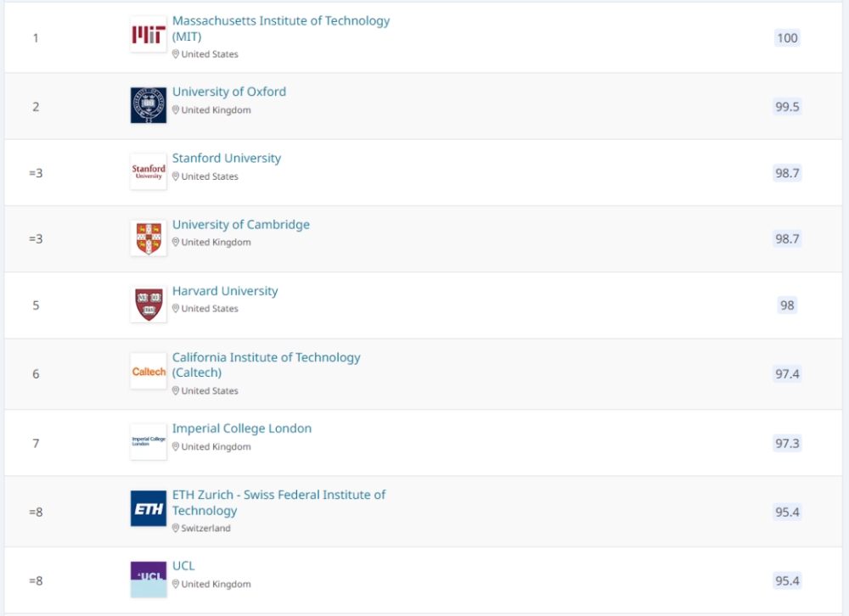Click the Harvard University crest logo
Viewport: 849px width, 616px height.
point(149,305)
